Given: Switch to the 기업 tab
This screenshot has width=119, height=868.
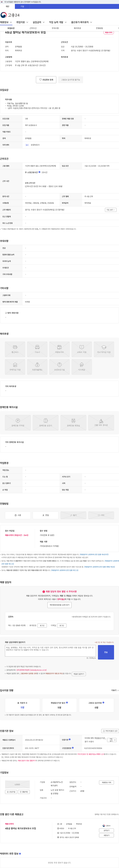Looking at the screenshot, I should click(x=22, y=6).
